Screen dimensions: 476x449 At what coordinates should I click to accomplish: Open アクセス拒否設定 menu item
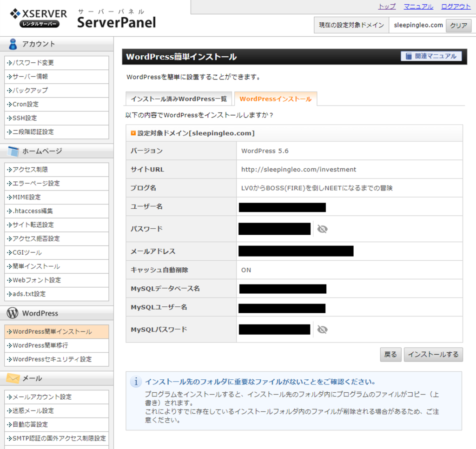(x=57, y=238)
